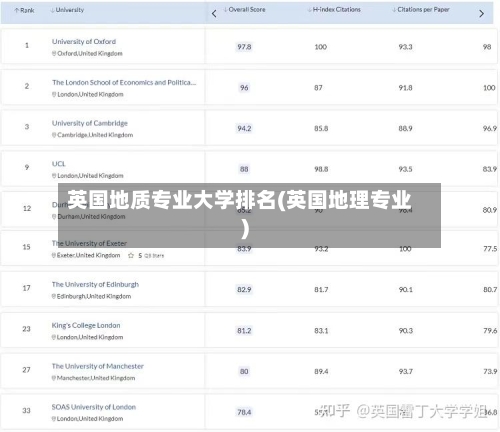Click the overall score 96 for LSE

[244, 88]
